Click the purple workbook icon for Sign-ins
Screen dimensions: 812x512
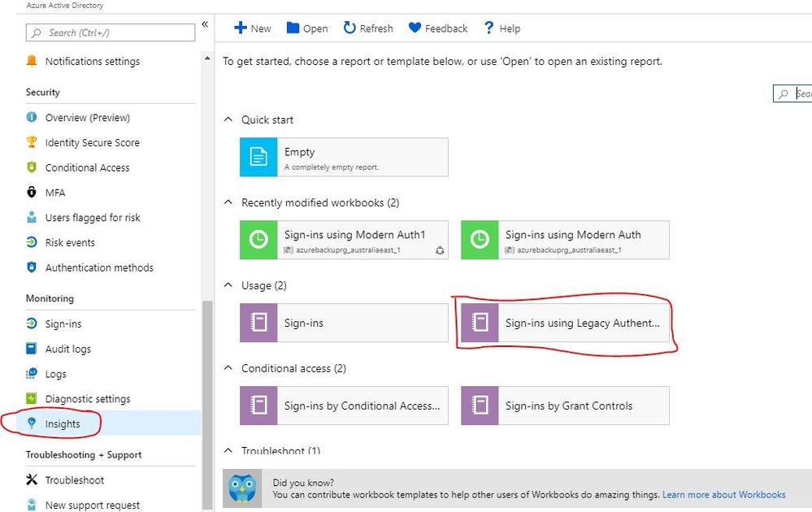(258, 323)
